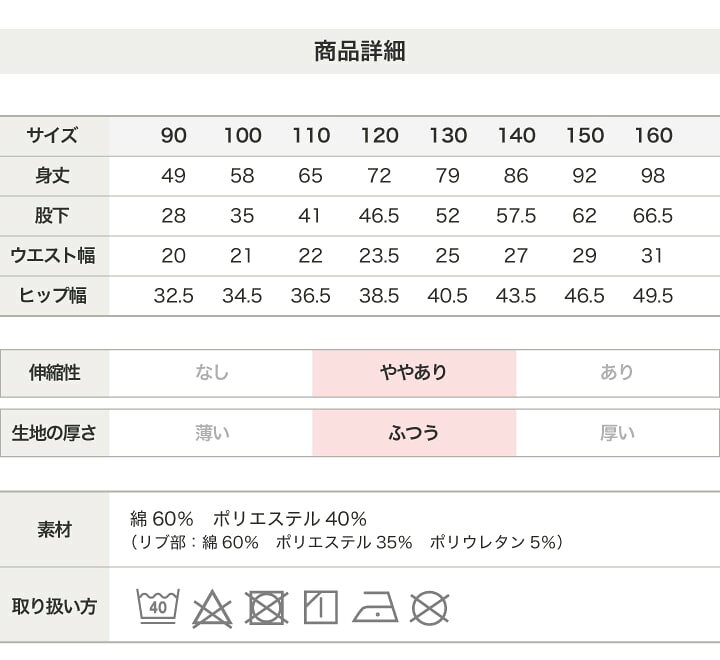Select the なし stretch option
The width and height of the screenshot is (720, 660).
tap(212, 373)
